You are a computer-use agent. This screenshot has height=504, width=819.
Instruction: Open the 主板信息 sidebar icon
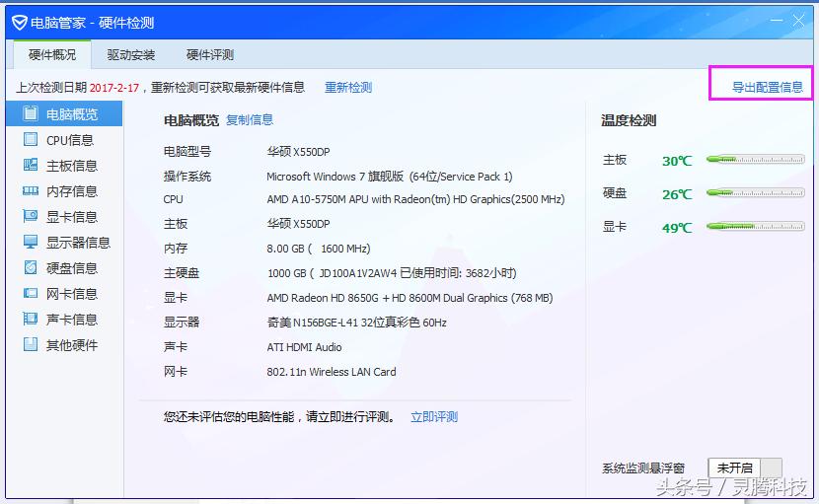pyautogui.click(x=31, y=165)
